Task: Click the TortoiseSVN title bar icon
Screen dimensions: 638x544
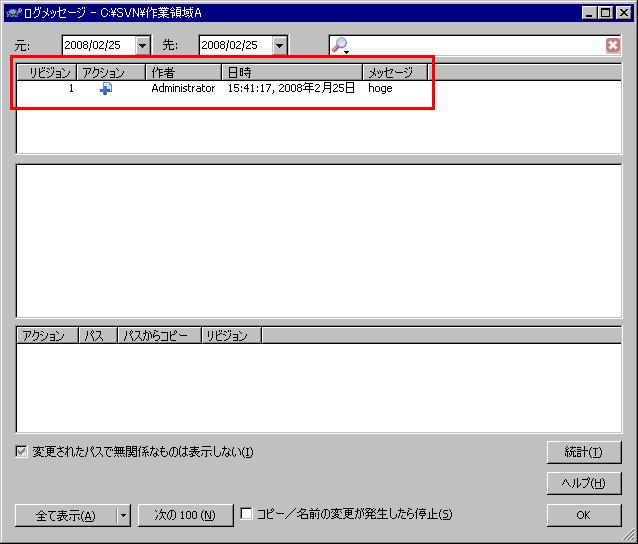Action: click(x=14, y=13)
